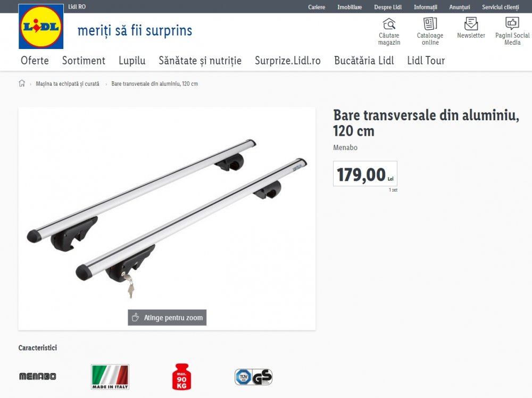Go to the home breadcrumb icon
Viewport: 532px width, 398px height.
[22, 84]
